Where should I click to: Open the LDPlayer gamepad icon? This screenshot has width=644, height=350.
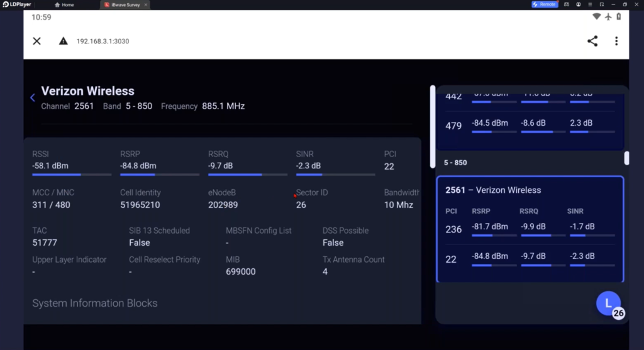[567, 4]
